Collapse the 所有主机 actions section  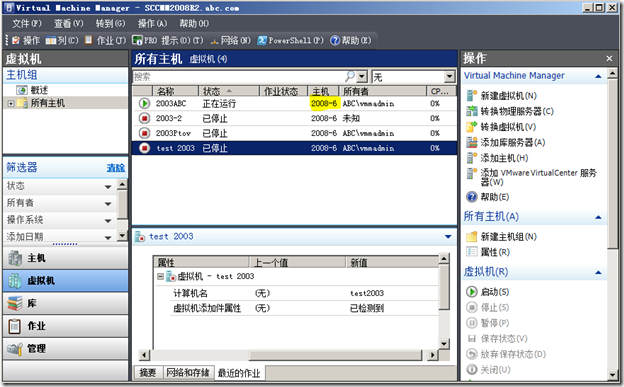point(598,217)
